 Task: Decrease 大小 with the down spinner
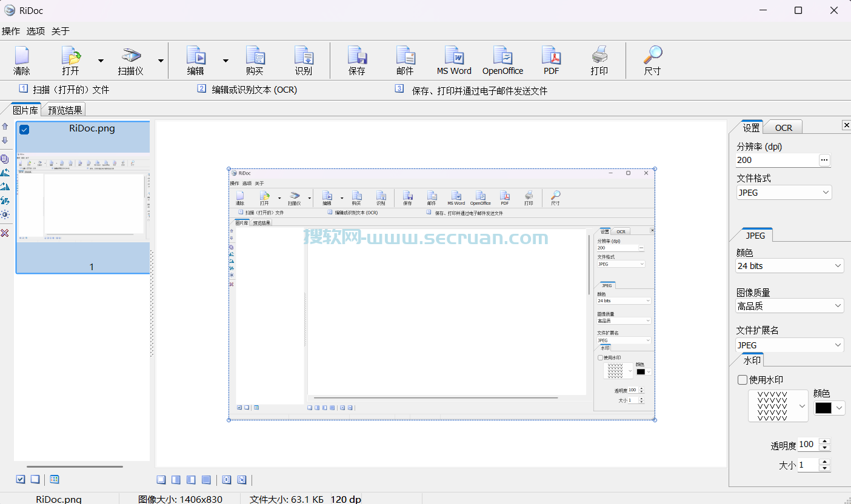[824, 468]
